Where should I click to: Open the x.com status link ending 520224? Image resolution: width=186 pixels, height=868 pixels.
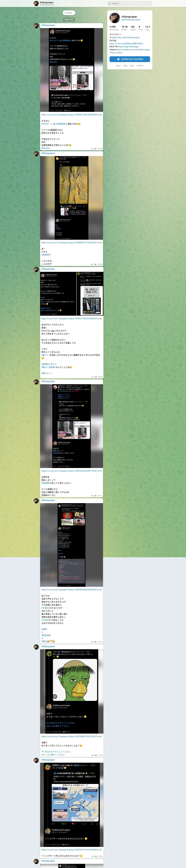pyautogui.click(x=72, y=318)
